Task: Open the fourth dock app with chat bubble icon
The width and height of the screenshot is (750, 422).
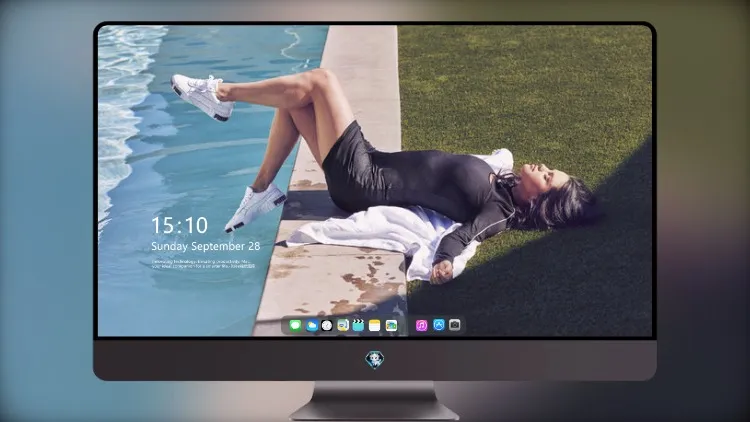Action: (x=343, y=325)
